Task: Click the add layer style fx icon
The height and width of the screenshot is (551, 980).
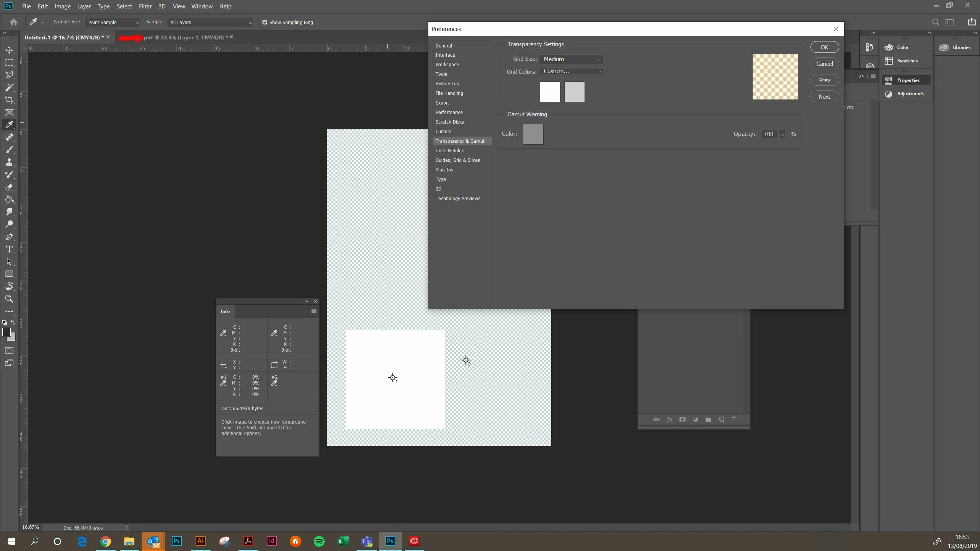Action: 670,419
